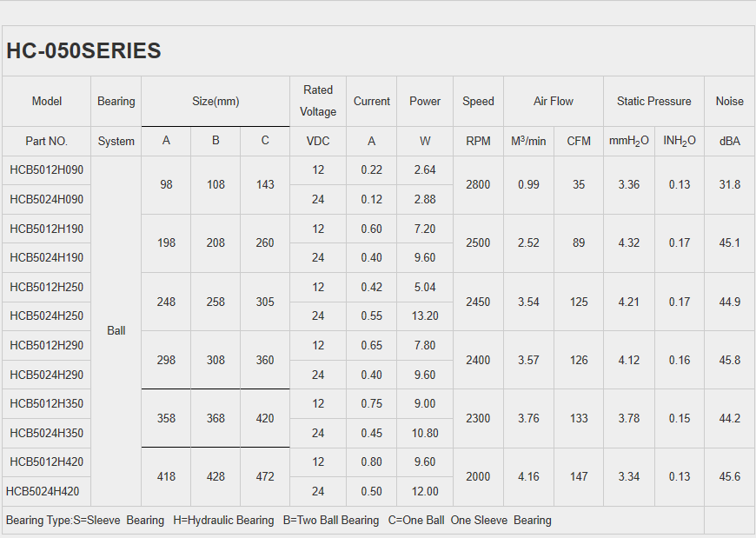The image size is (756, 538).
Task: Click the HCB5012H190 model cell
Action: tap(47, 229)
